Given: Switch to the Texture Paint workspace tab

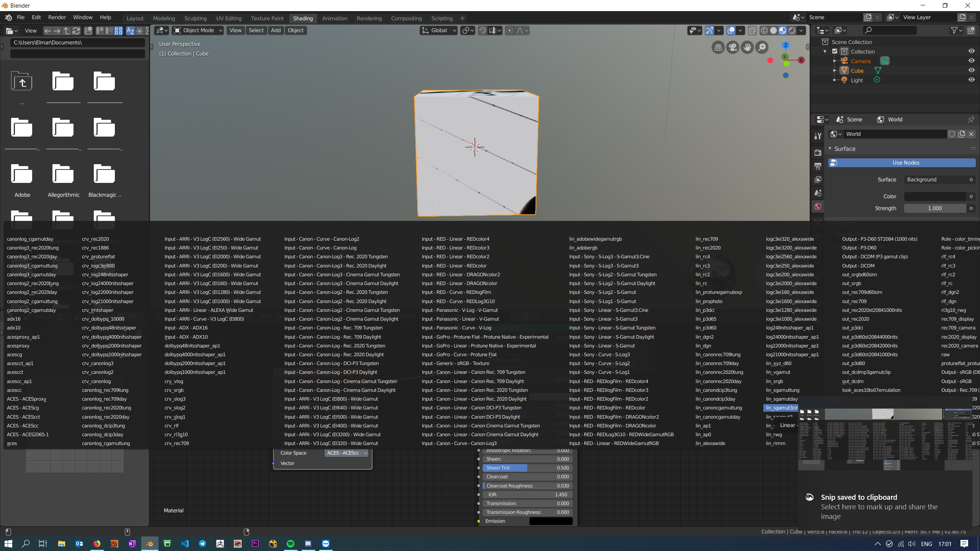Looking at the screenshot, I should tap(267, 18).
